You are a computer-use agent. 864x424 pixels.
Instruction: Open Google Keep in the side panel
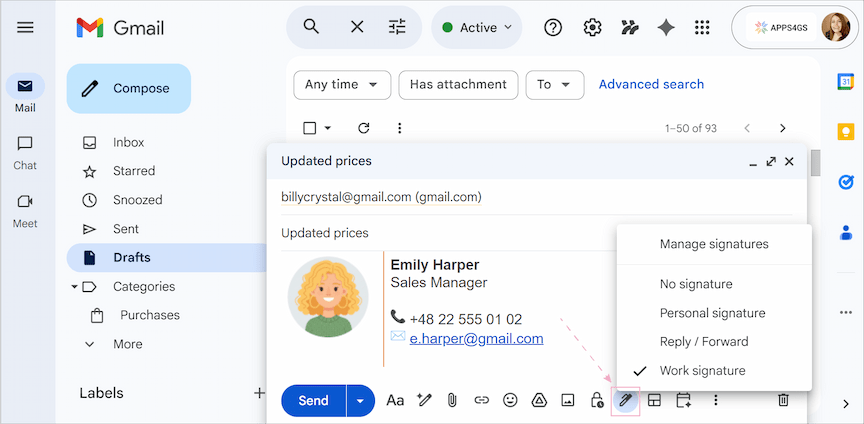coord(846,132)
